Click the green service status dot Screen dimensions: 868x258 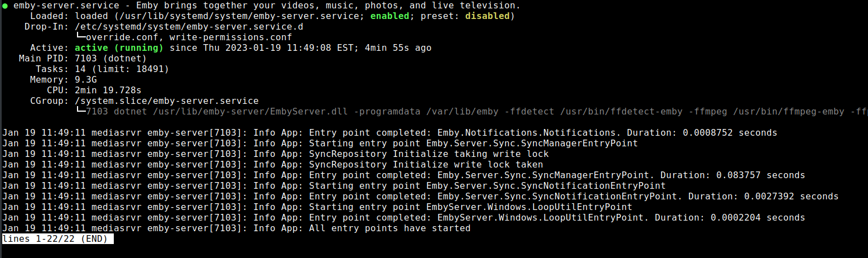point(5,6)
